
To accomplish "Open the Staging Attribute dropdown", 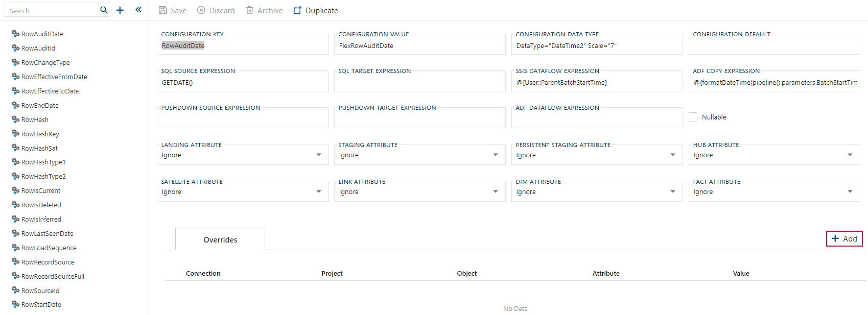I will 419,155.
